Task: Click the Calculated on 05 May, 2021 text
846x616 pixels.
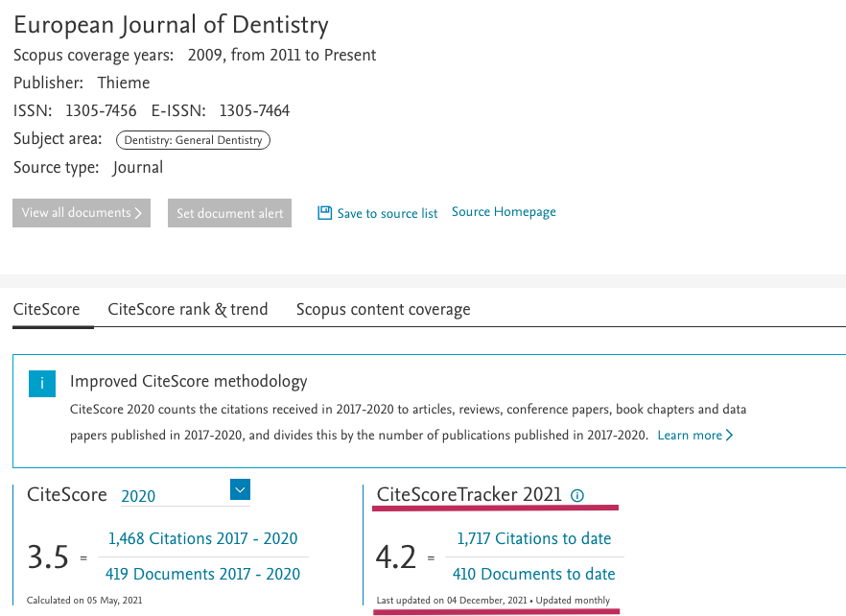Action: pyautogui.click(x=84, y=600)
